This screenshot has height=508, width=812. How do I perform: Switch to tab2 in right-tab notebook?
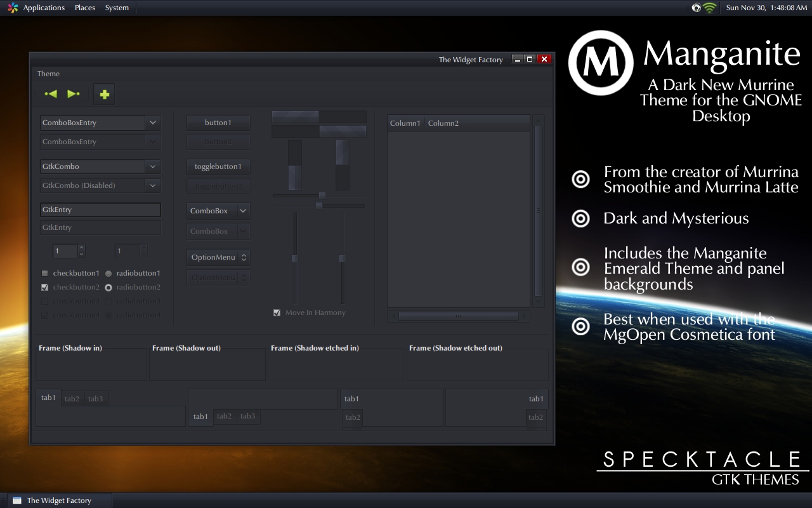(536, 417)
